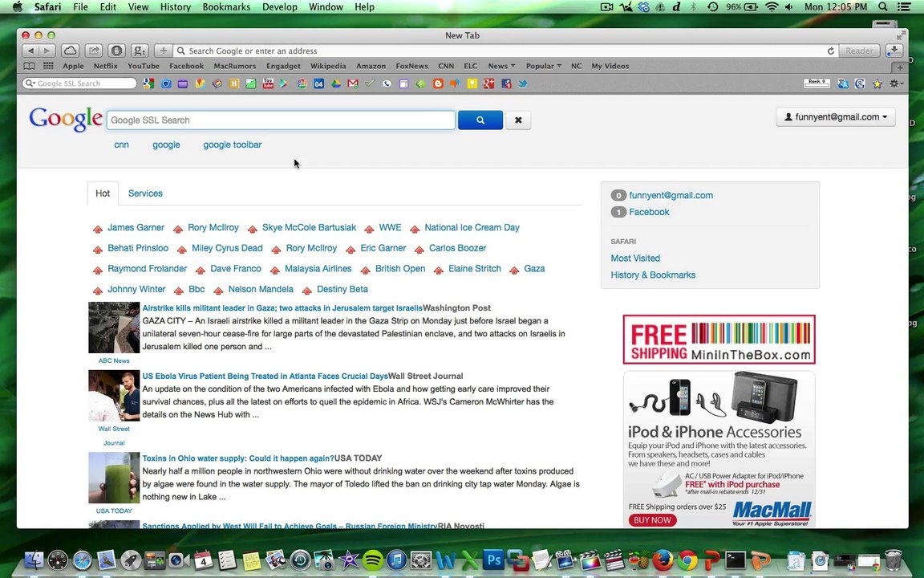Screen dimensions: 924x578
Task: Open History & Bookmarks link
Action: coord(653,275)
